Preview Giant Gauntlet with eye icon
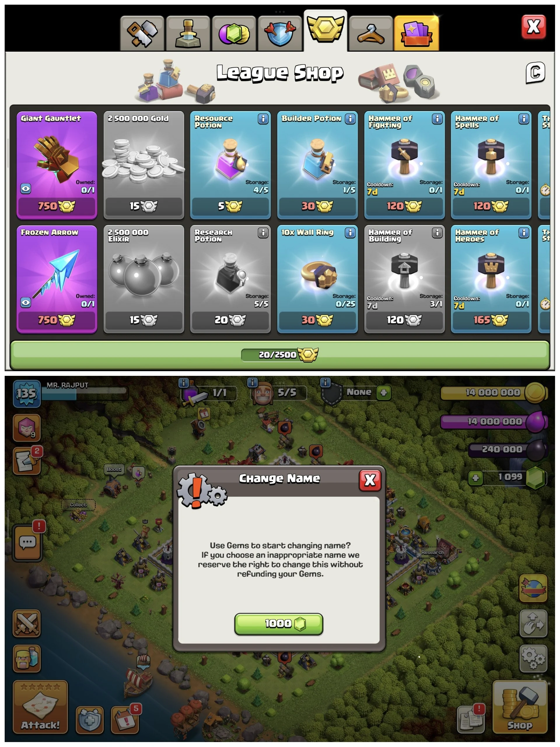The width and height of the screenshot is (560, 747). 26,189
